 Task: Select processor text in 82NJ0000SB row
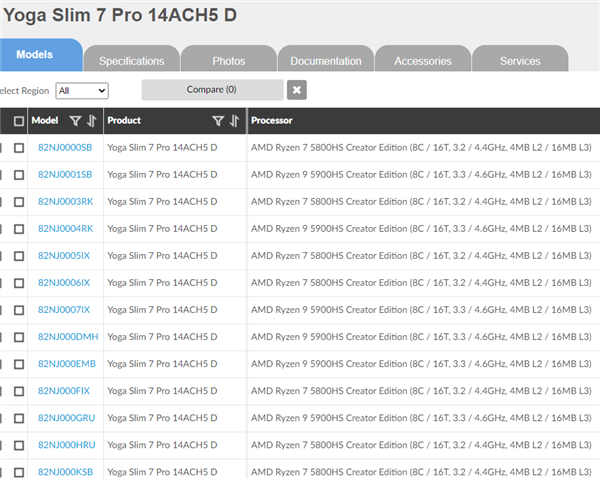click(421, 148)
